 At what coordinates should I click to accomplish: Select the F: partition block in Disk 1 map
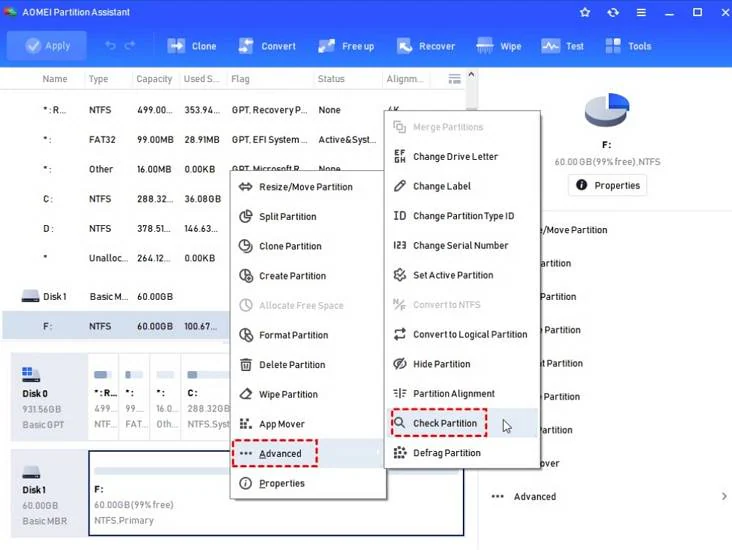pyautogui.click(x=276, y=494)
